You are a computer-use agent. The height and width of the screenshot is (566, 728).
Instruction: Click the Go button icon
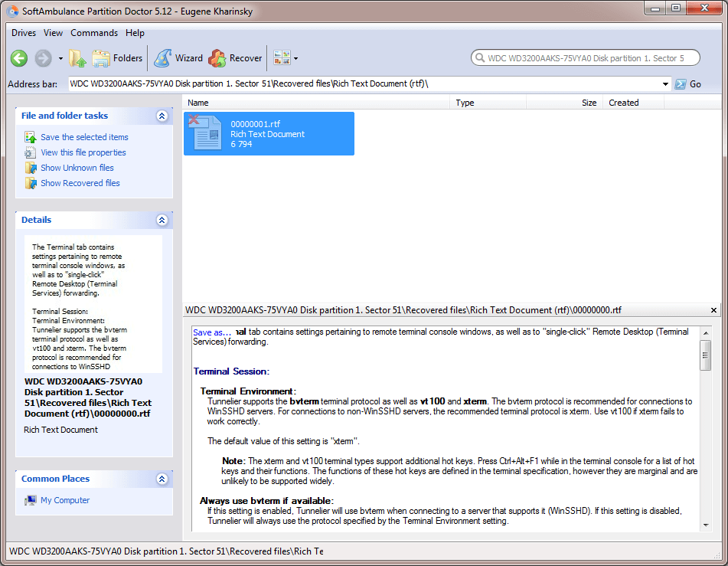click(x=681, y=84)
